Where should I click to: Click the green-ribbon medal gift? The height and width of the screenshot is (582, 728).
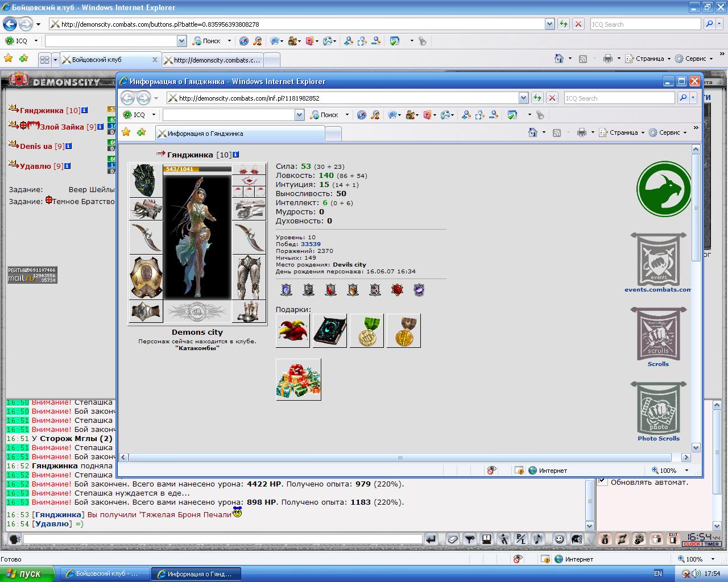coord(367,331)
